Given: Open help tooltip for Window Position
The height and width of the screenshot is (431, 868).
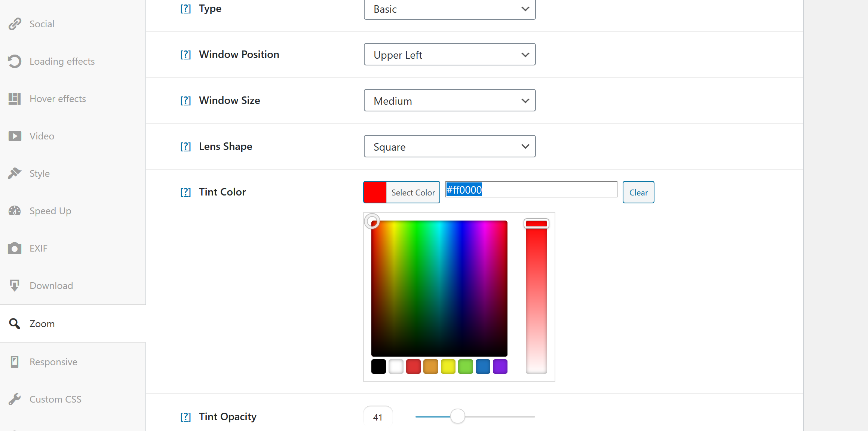Looking at the screenshot, I should (x=185, y=55).
